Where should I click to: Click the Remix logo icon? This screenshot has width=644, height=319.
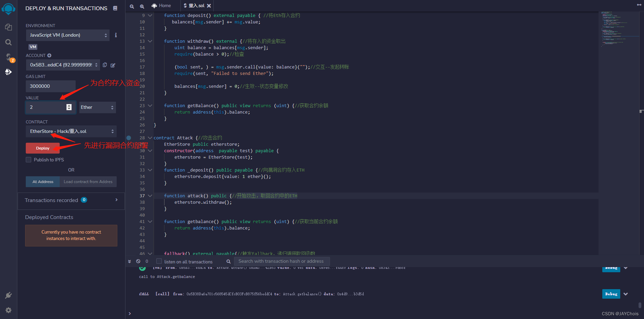point(8,8)
